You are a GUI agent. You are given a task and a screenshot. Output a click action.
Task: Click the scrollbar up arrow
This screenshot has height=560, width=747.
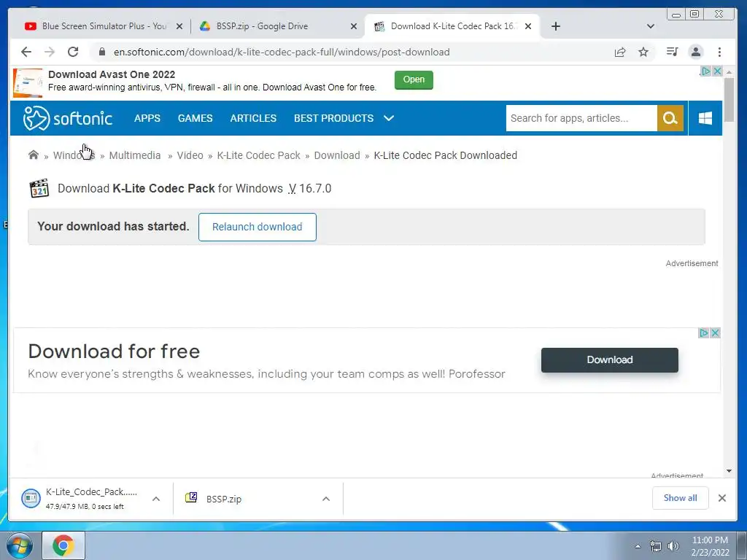pos(729,72)
